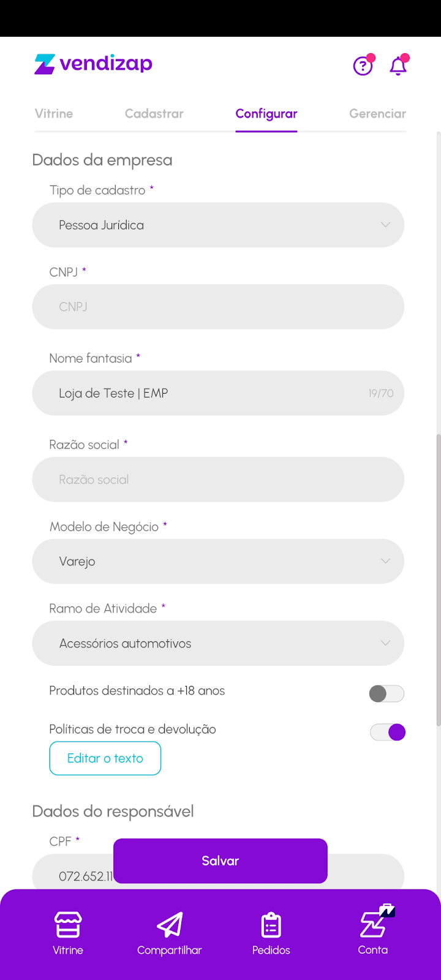The width and height of the screenshot is (441, 980).
Task: Switch to the Gerenciar tab
Action: pyautogui.click(x=377, y=114)
